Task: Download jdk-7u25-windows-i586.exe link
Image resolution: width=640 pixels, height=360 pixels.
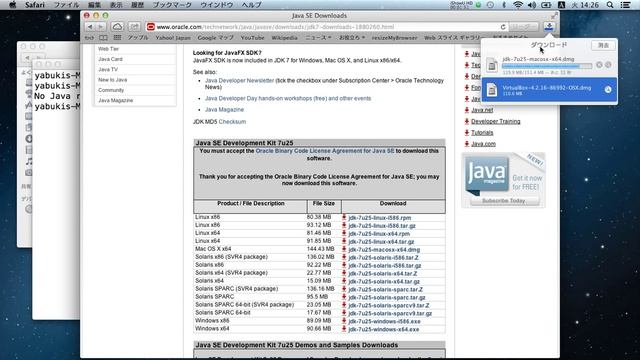Action: [384, 321]
